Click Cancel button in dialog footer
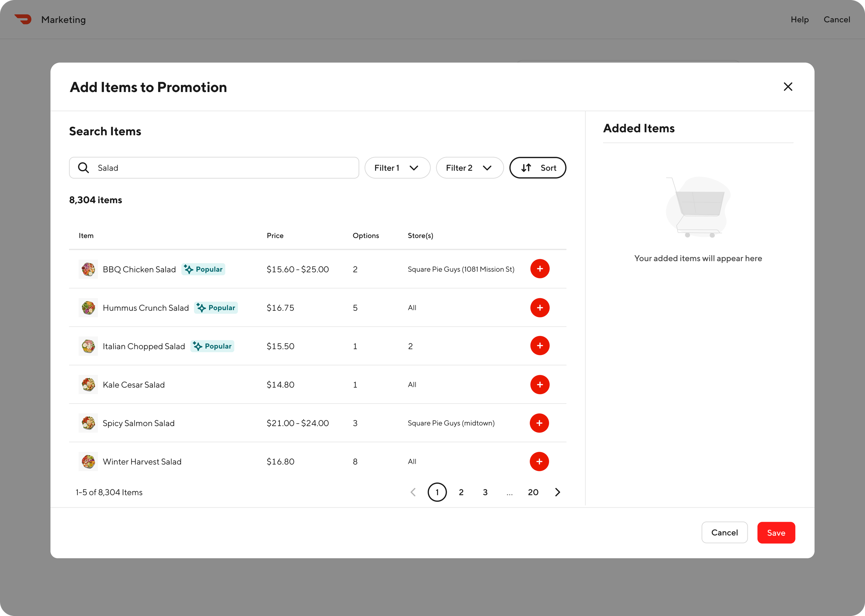The width and height of the screenshot is (865, 616). pyautogui.click(x=724, y=533)
